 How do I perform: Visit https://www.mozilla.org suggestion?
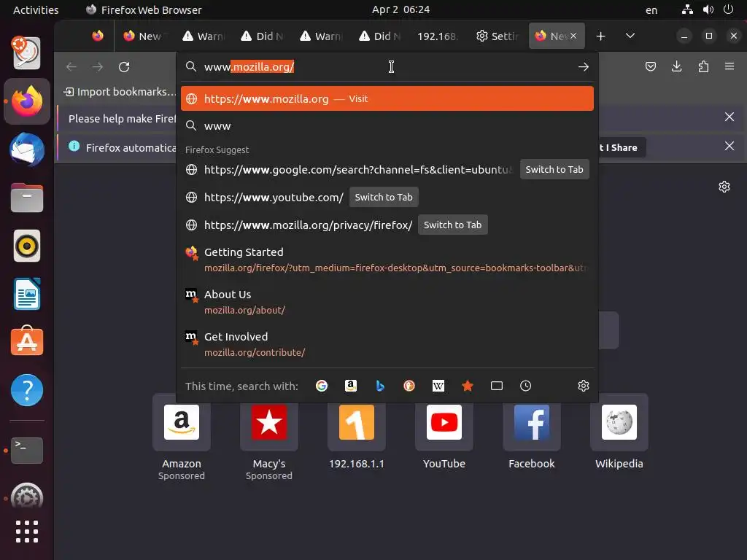[x=387, y=98]
